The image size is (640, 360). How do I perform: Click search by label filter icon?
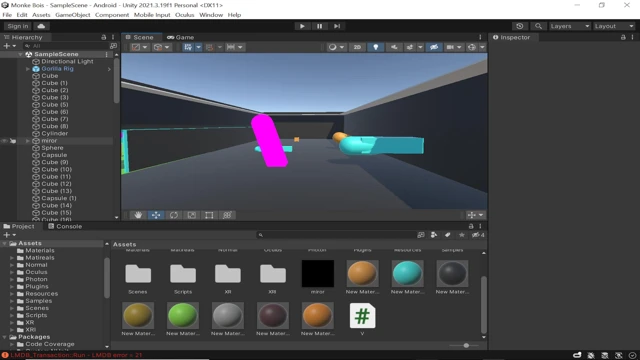(x=448, y=235)
